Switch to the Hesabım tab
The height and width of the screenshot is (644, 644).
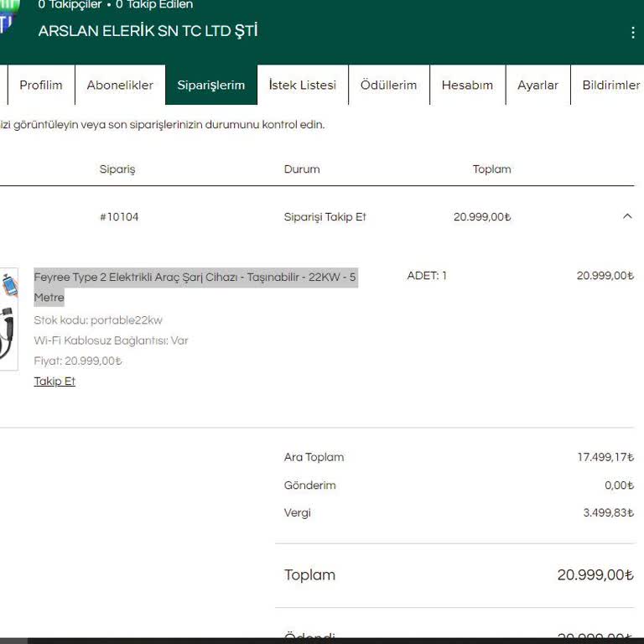(467, 85)
